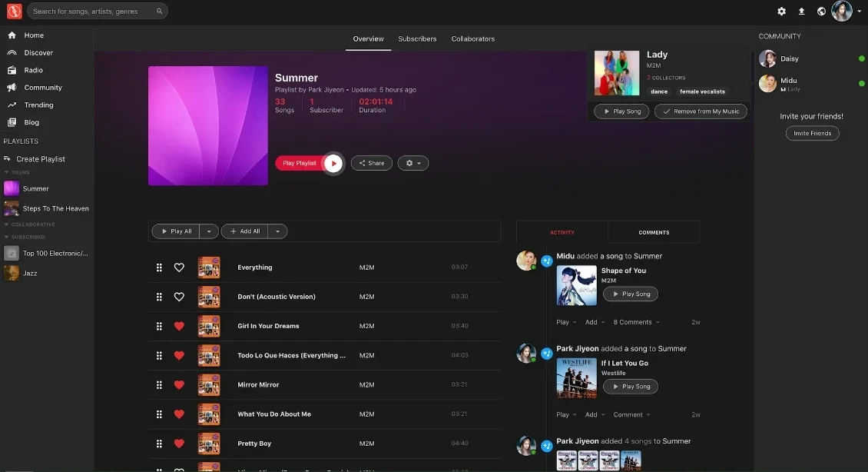Image resolution: width=868 pixels, height=472 pixels.
Task: Click the Summer playlist cover art
Action: [208, 126]
